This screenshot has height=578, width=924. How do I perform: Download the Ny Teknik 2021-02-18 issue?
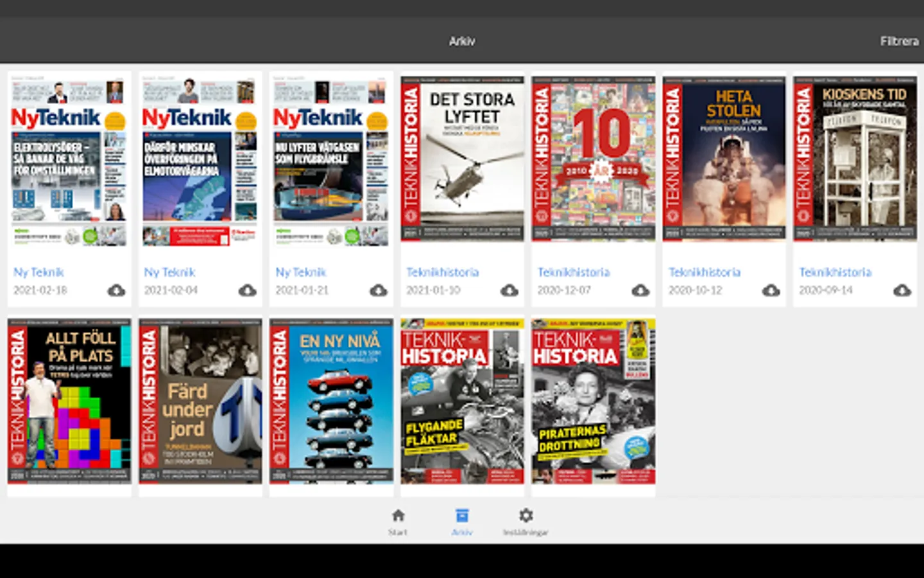(116, 290)
